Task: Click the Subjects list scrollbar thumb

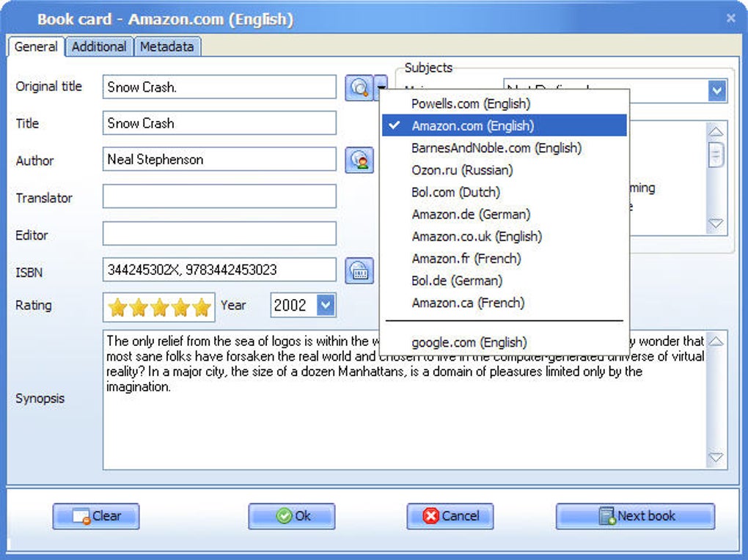Action: 716,155
